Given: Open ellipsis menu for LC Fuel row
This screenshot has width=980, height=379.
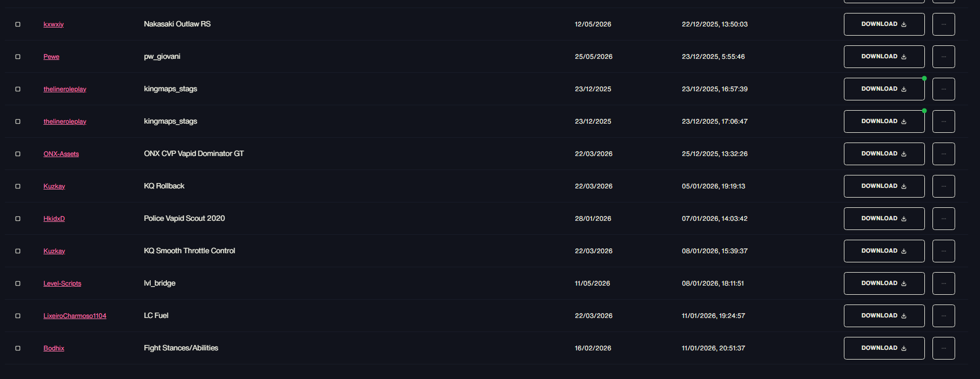Looking at the screenshot, I should click(943, 316).
